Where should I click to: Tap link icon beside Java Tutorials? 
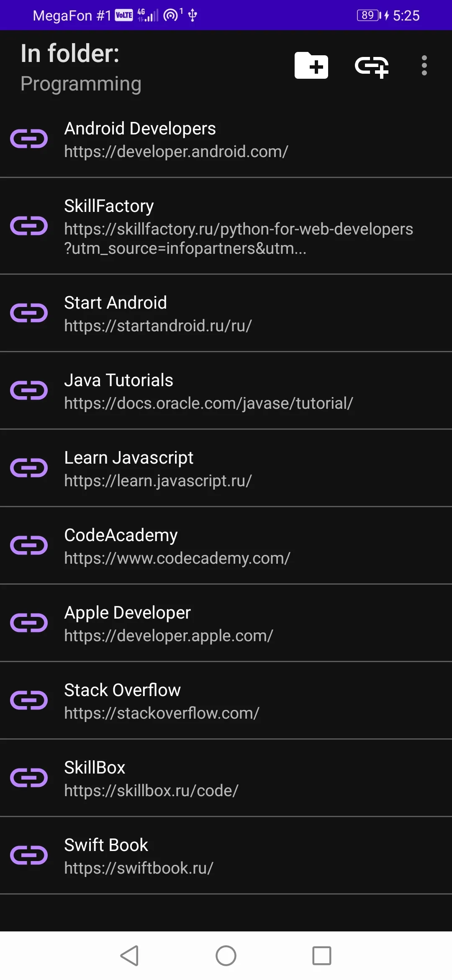[29, 391]
